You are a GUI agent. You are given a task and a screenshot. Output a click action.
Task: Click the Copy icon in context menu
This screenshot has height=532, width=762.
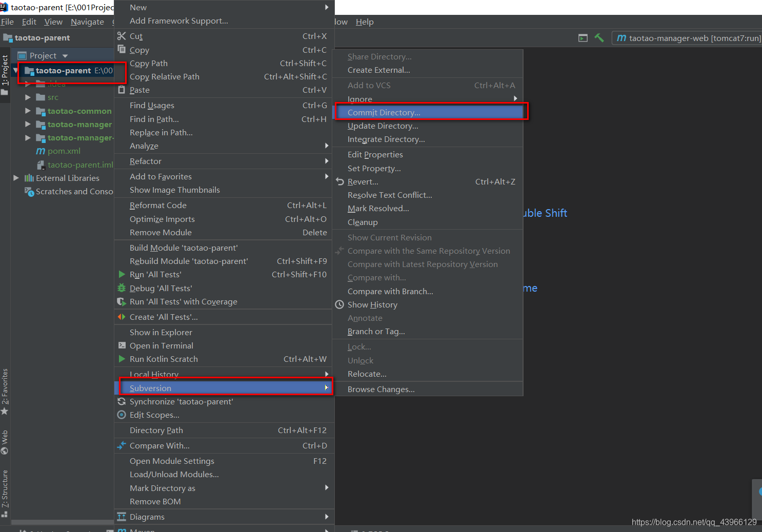pos(122,49)
